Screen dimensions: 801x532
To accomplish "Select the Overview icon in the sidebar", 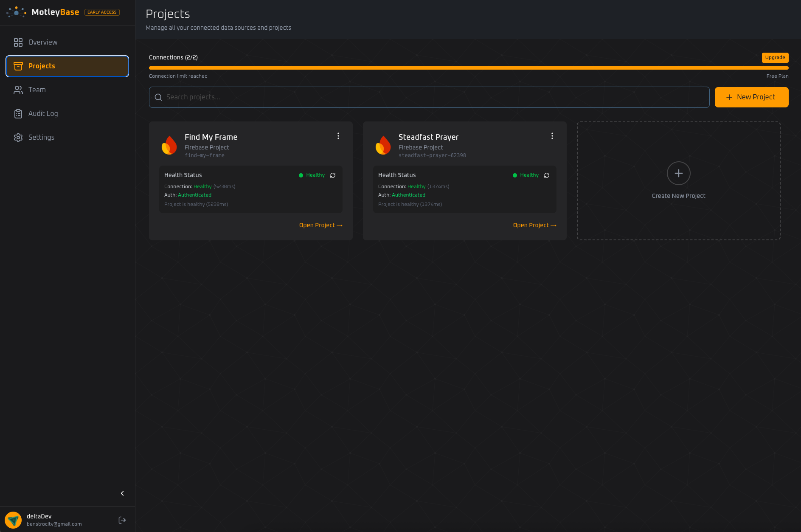I will [x=18, y=42].
